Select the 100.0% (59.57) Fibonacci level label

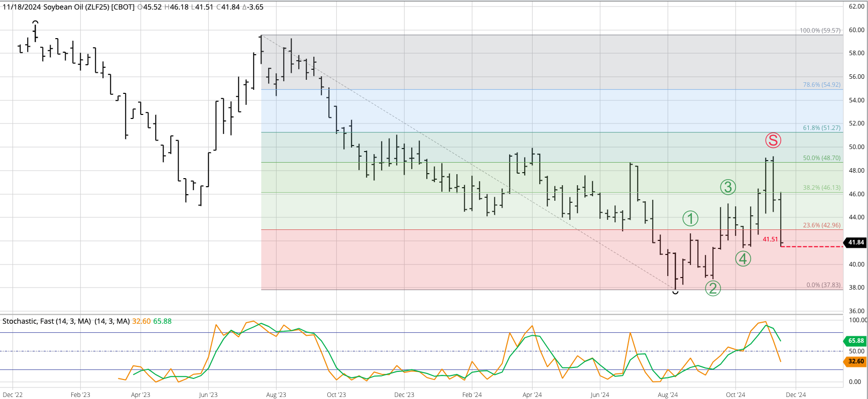820,31
